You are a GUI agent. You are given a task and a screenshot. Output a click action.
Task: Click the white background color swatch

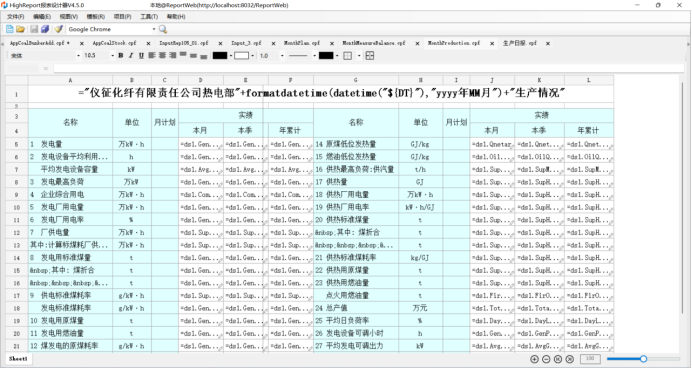point(241,56)
